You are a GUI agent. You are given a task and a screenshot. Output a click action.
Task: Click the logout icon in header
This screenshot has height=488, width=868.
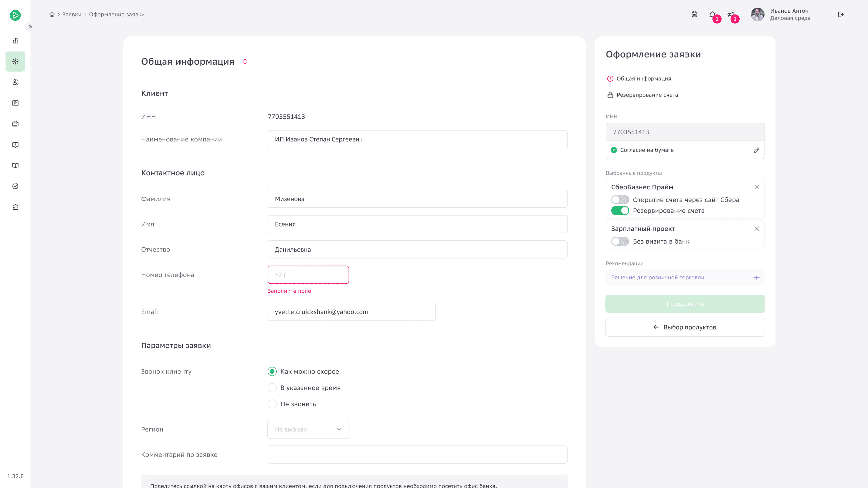point(841,14)
